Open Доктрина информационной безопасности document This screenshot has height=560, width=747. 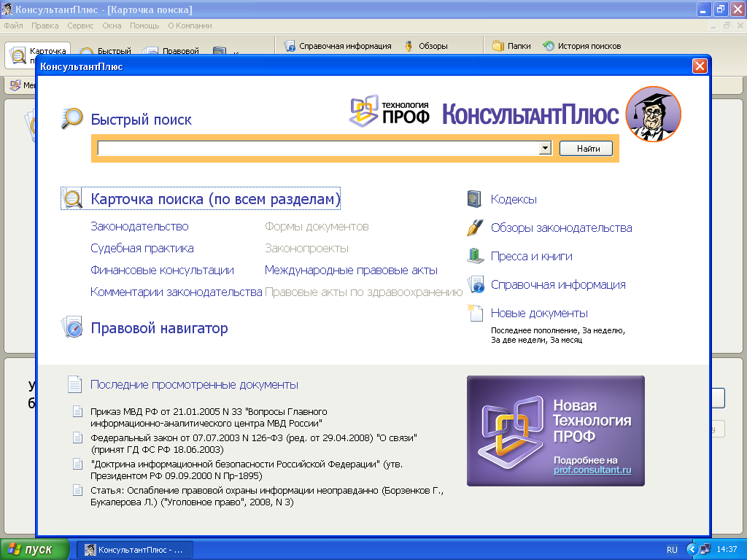click(x=247, y=470)
